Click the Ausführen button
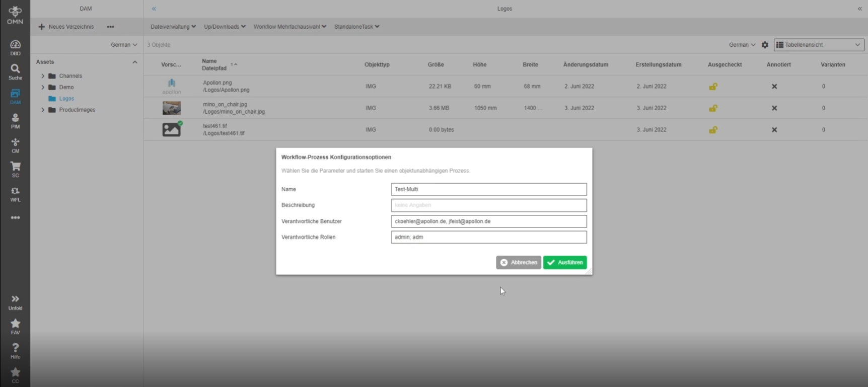The width and height of the screenshot is (868, 387). click(x=564, y=262)
